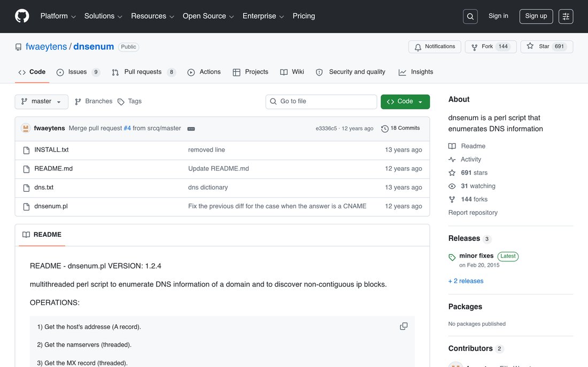Open pull request #4 link
The height and width of the screenshot is (367, 588).
coord(127,128)
